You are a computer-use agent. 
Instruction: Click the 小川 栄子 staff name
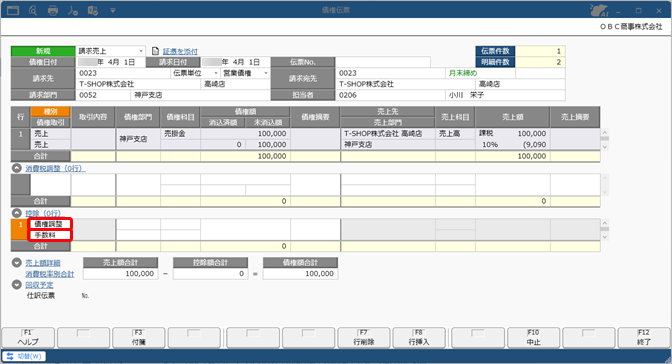pos(466,95)
